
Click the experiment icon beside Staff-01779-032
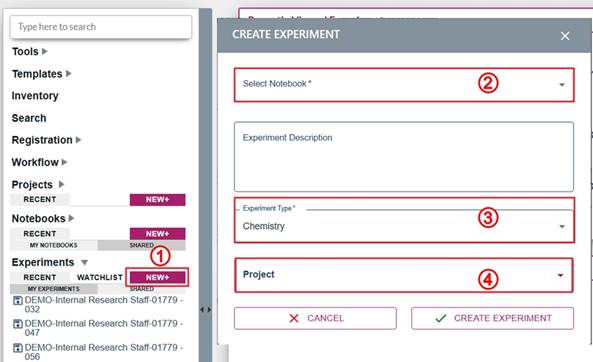pyautogui.click(x=18, y=301)
